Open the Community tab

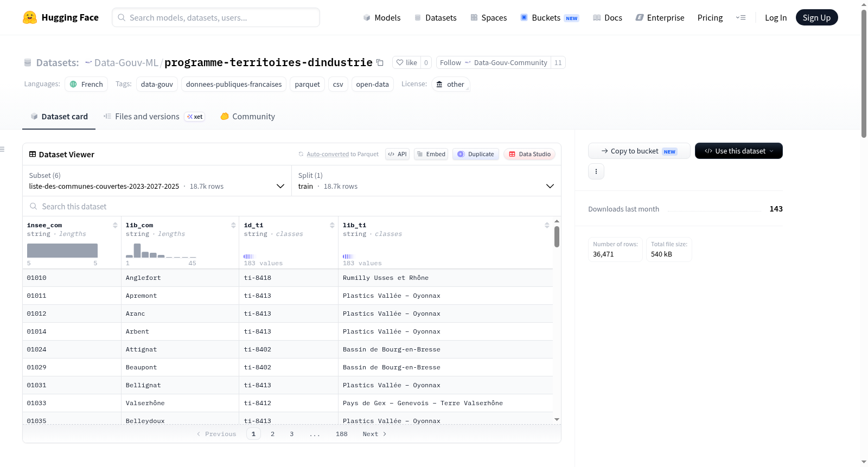point(248,117)
